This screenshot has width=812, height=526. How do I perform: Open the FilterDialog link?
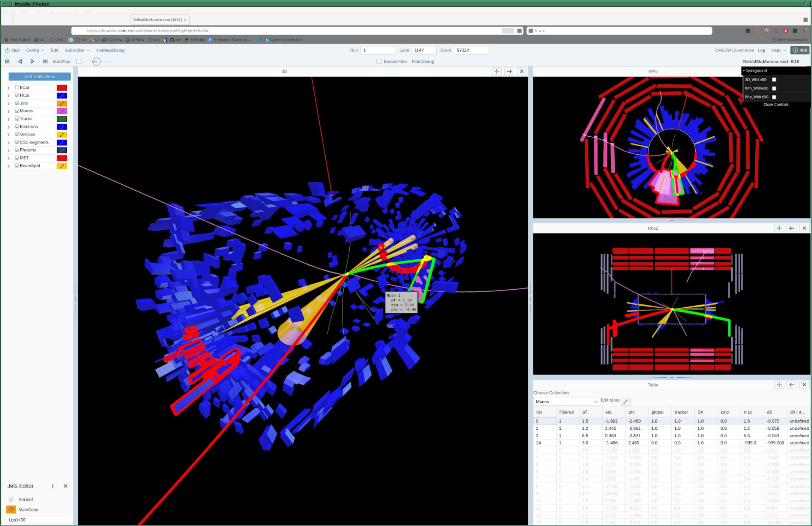423,62
